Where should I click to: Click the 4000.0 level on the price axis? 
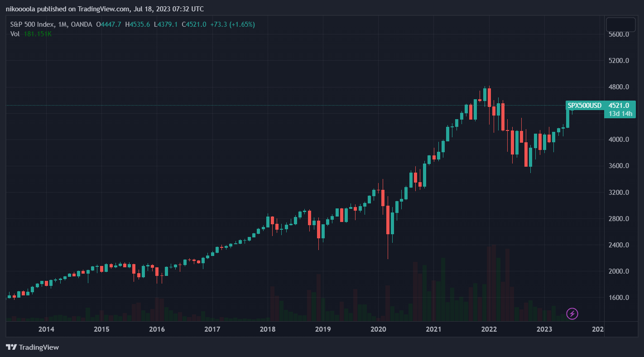point(618,140)
